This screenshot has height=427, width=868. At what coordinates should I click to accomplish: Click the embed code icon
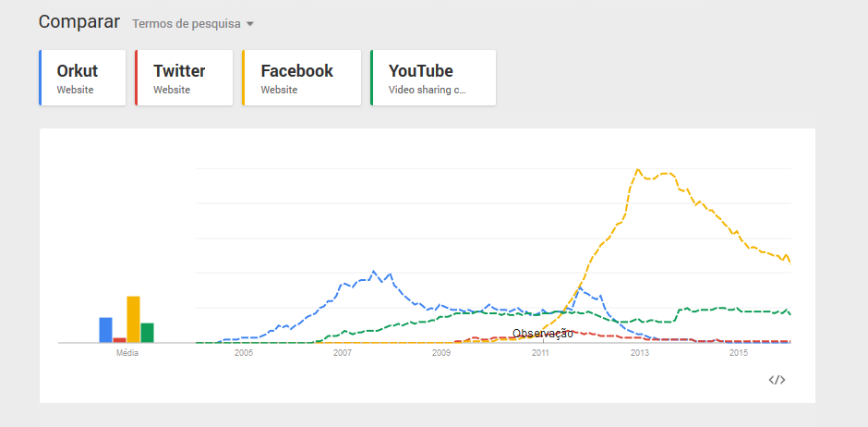pyautogui.click(x=777, y=380)
